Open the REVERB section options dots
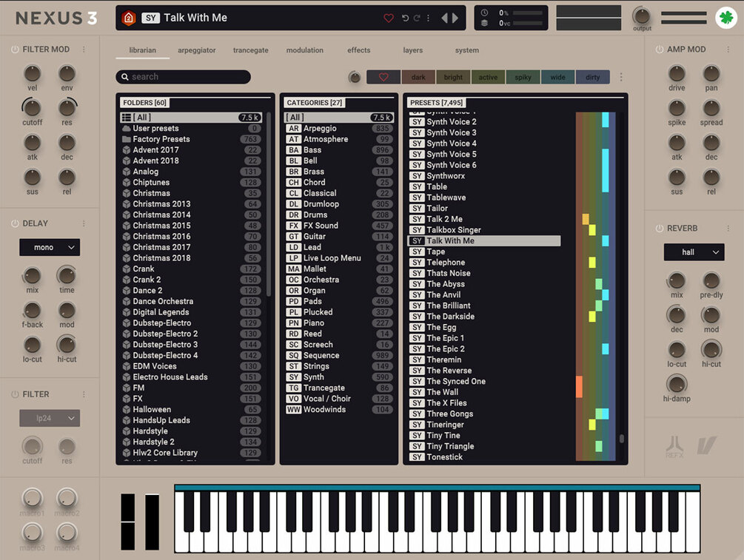The height and width of the screenshot is (560, 744). pos(728,229)
